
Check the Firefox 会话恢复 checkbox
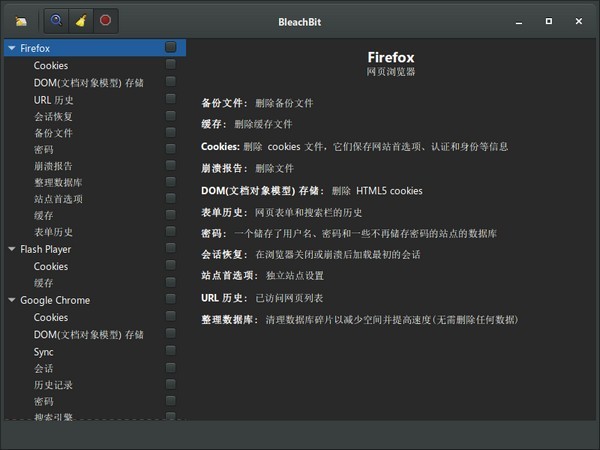pos(171,115)
